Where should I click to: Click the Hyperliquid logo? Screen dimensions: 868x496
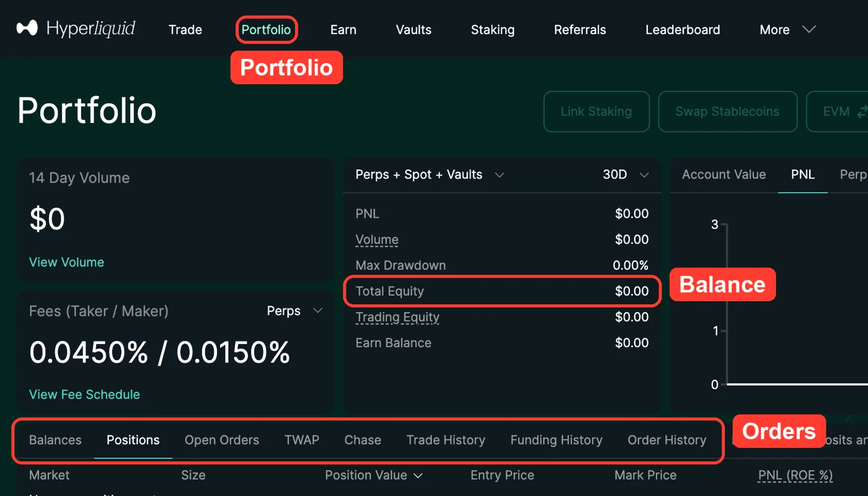click(x=76, y=29)
